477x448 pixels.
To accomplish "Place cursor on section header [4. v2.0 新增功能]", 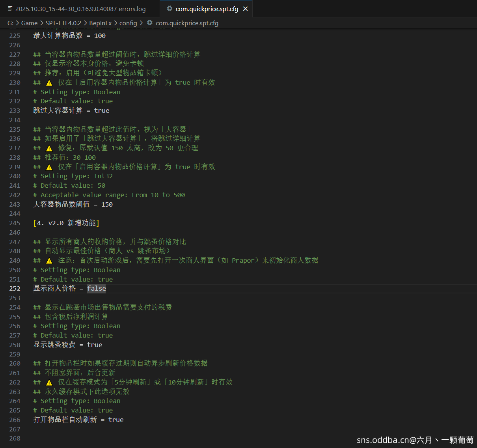I will 66,223.
